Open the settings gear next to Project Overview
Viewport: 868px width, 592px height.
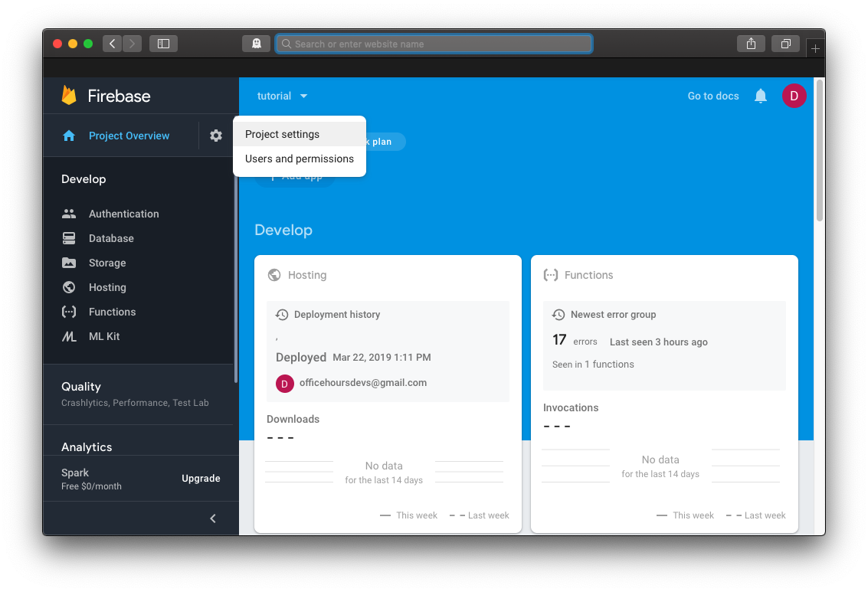click(x=216, y=136)
